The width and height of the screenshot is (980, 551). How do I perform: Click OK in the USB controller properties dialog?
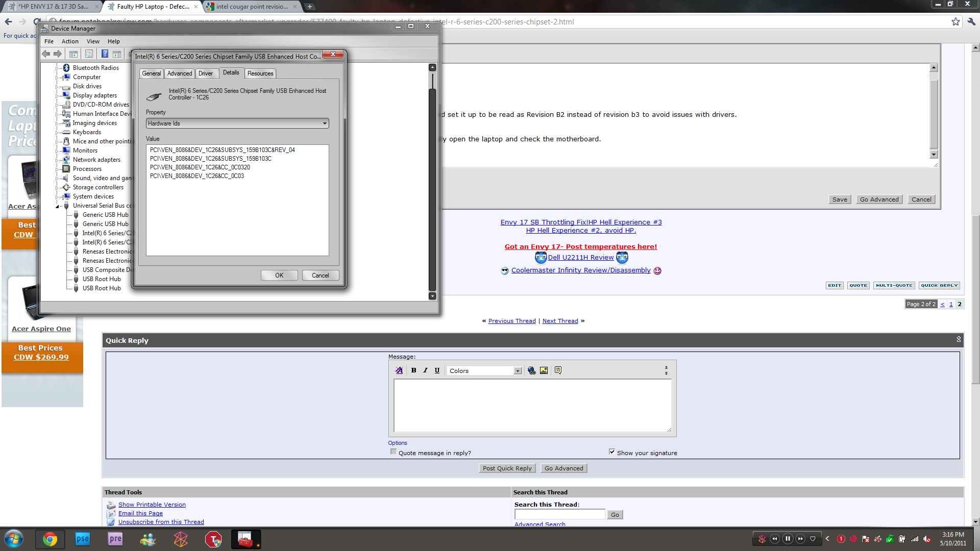[x=279, y=275]
